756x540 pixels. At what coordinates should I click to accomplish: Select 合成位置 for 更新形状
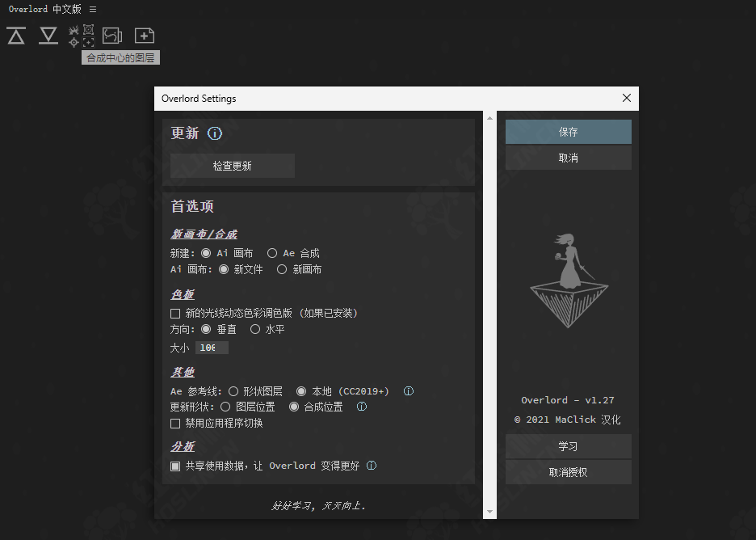(x=294, y=407)
